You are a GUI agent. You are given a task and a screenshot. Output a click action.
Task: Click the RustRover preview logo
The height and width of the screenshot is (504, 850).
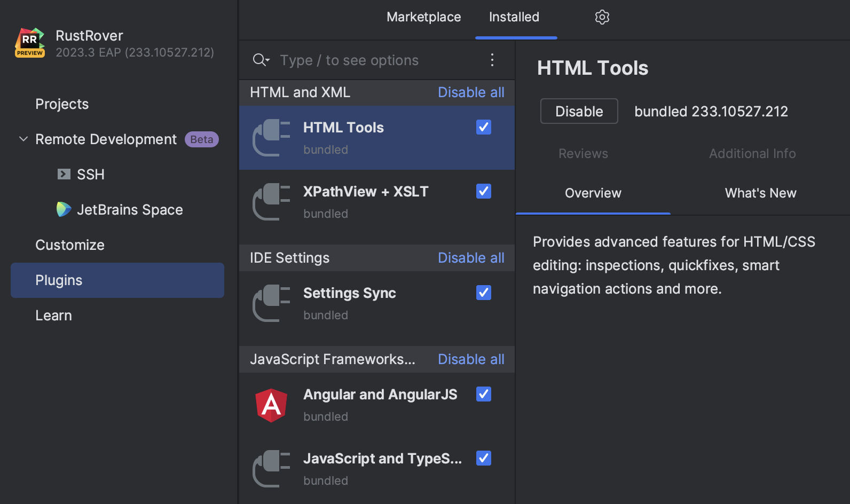point(30,43)
